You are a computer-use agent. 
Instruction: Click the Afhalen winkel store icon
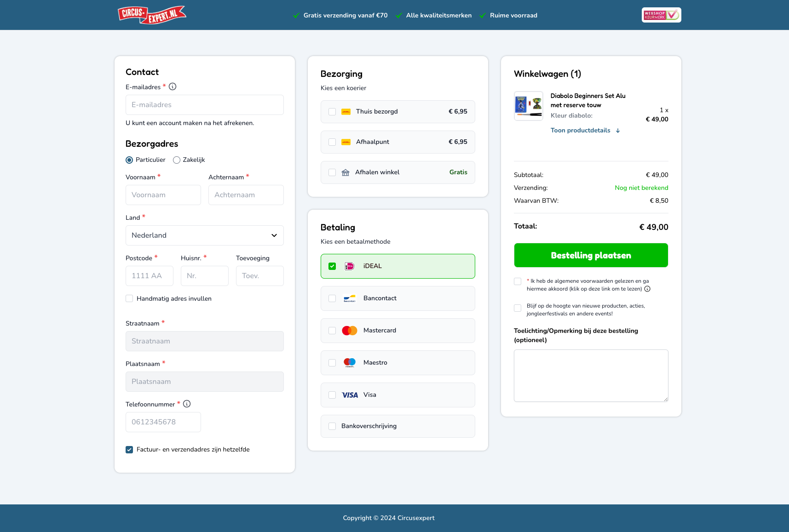(346, 172)
